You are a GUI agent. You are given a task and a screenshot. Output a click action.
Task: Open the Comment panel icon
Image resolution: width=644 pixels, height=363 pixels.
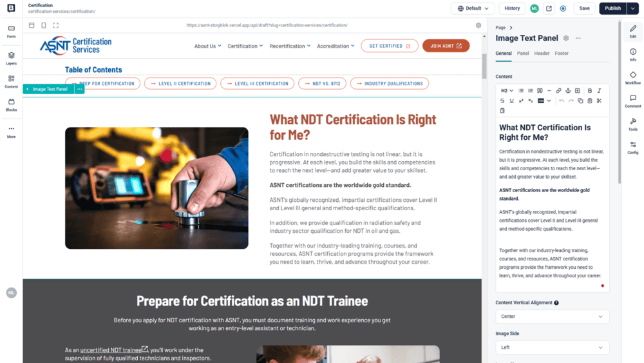pyautogui.click(x=633, y=101)
